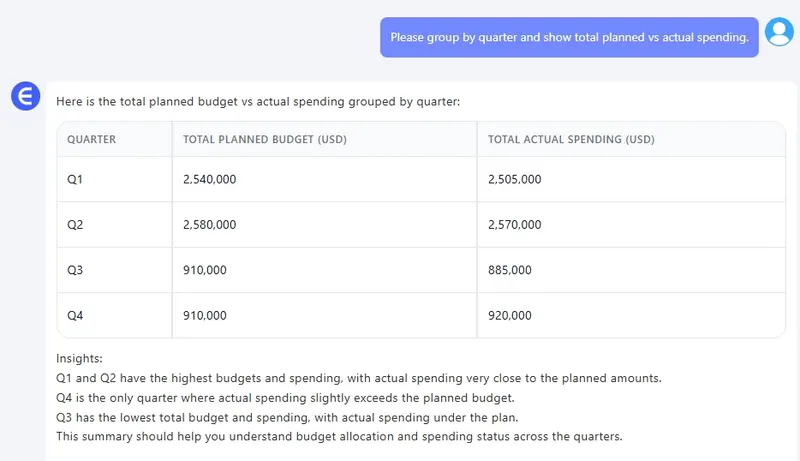The height and width of the screenshot is (461, 800).
Task: Click Q1 planned budget value 2,540,000
Action: coord(210,180)
